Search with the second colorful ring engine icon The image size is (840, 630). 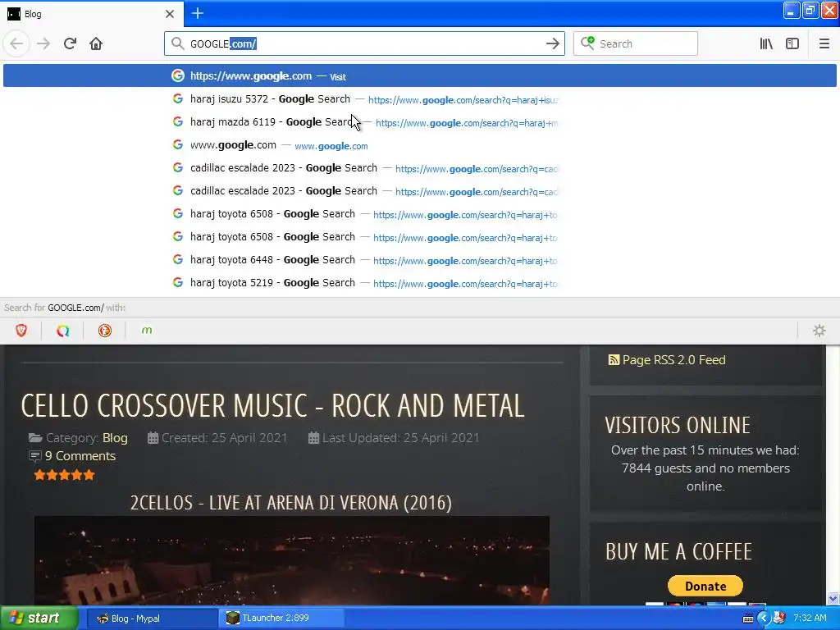[x=62, y=331]
